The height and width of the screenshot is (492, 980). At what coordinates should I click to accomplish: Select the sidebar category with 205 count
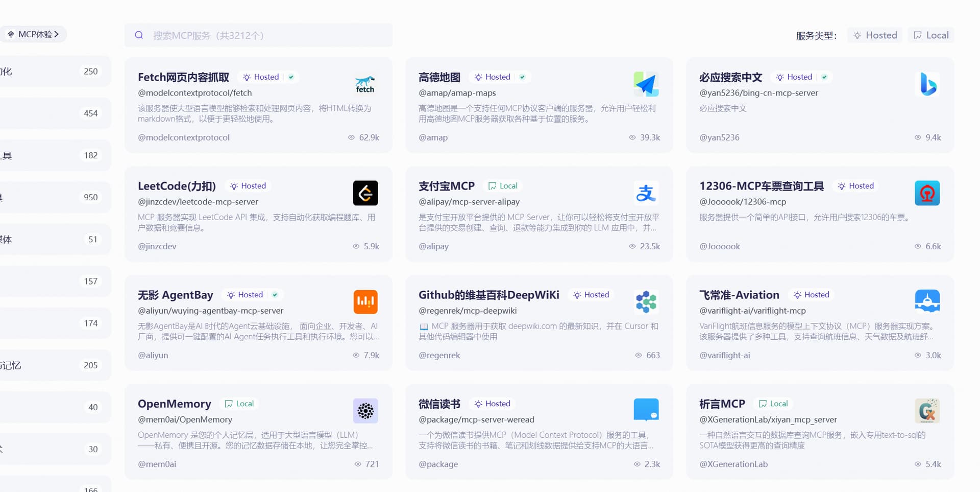point(55,365)
